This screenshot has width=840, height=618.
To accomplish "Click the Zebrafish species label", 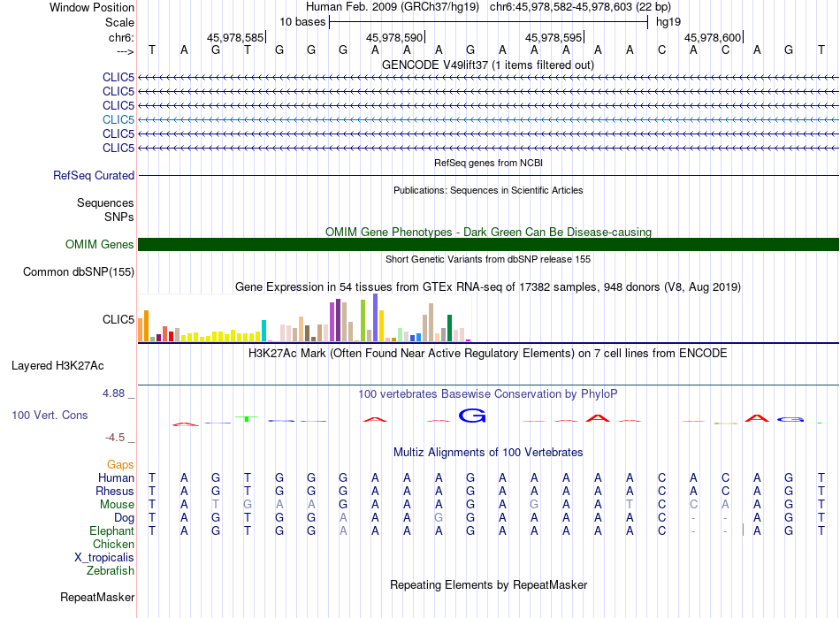I will (111, 571).
